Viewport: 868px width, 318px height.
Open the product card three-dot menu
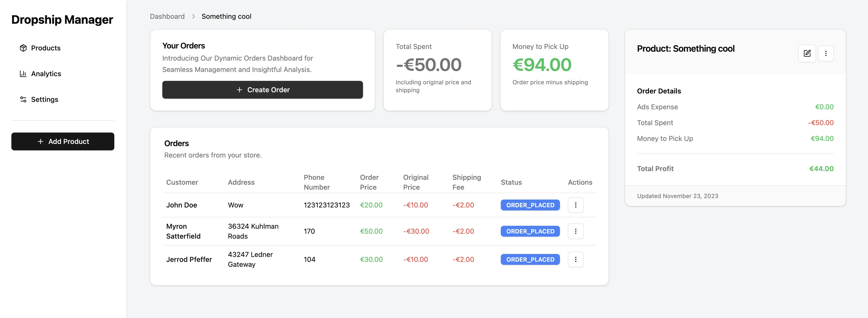click(x=825, y=53)
